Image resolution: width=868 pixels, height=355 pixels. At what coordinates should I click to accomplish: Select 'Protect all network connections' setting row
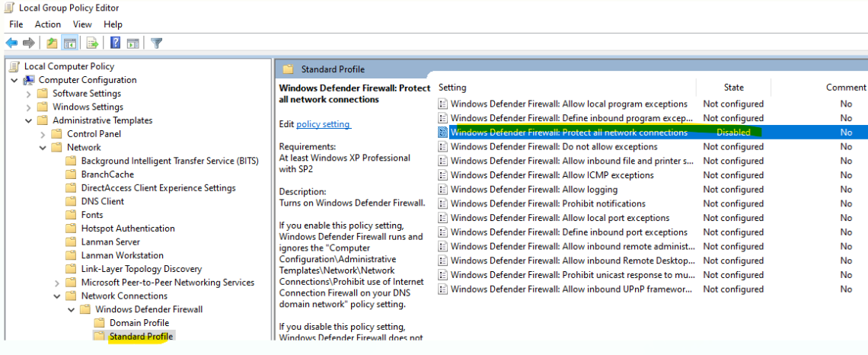click(x=652, y=133)
